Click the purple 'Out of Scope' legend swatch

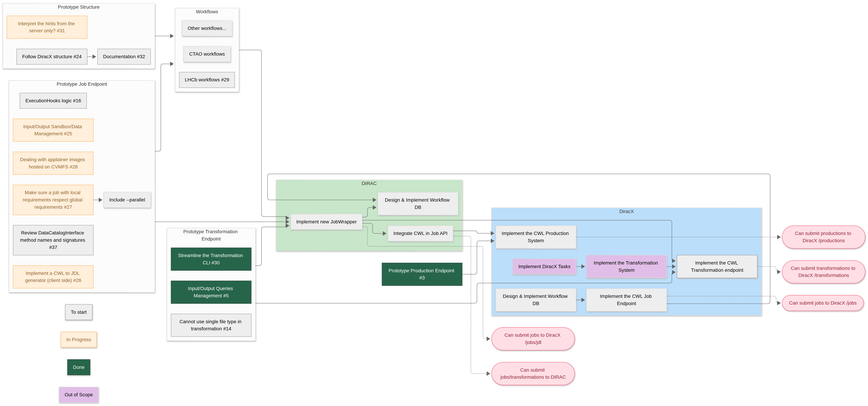pos(79,395)
